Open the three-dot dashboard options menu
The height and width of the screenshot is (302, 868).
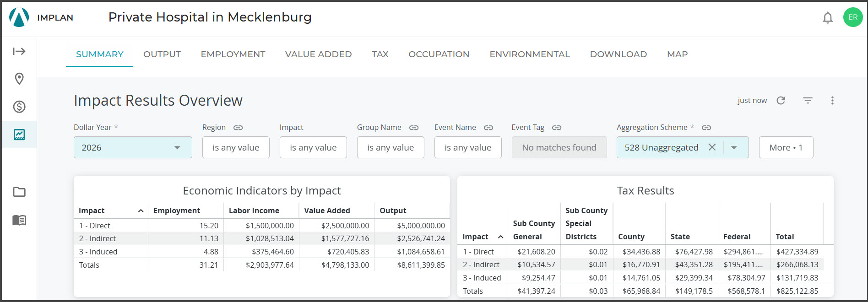click(x=832, y=100)
